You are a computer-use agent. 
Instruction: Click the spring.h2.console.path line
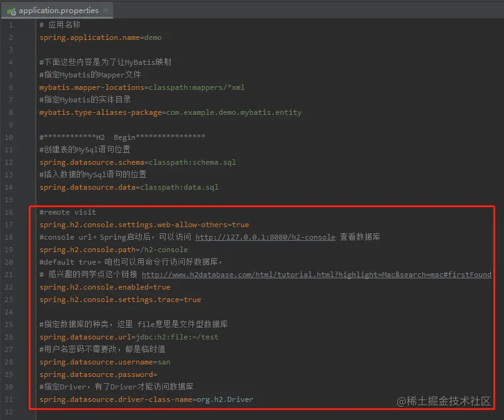[x=114, y=250]
